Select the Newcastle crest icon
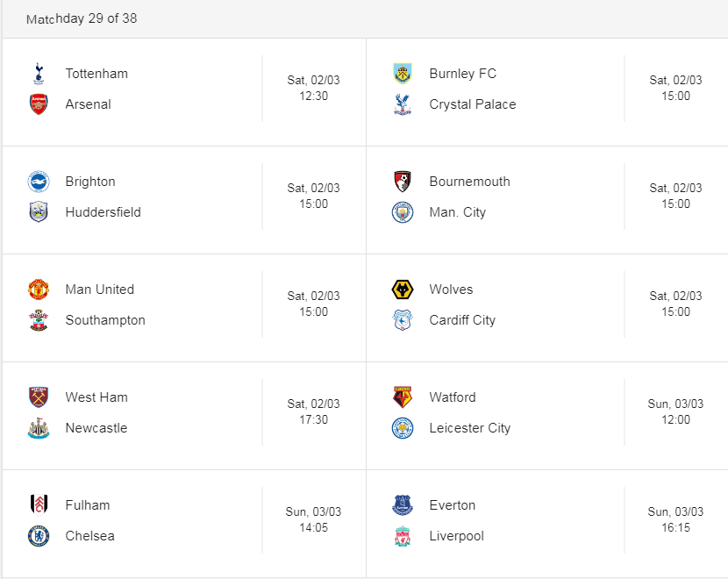728x579 pixels. (x=39, y=427)
